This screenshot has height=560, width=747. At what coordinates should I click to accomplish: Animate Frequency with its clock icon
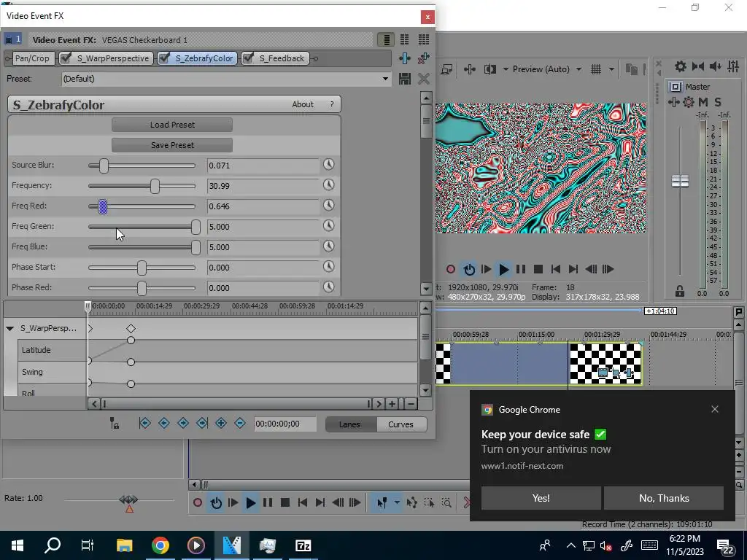pyautogui.click(x=329, y=185)
